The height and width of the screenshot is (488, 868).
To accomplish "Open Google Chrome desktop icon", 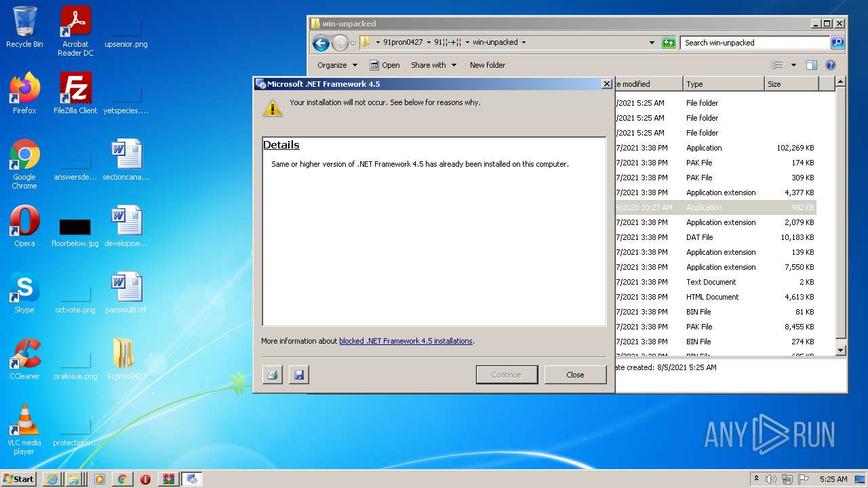I will (x=24, y=164).
